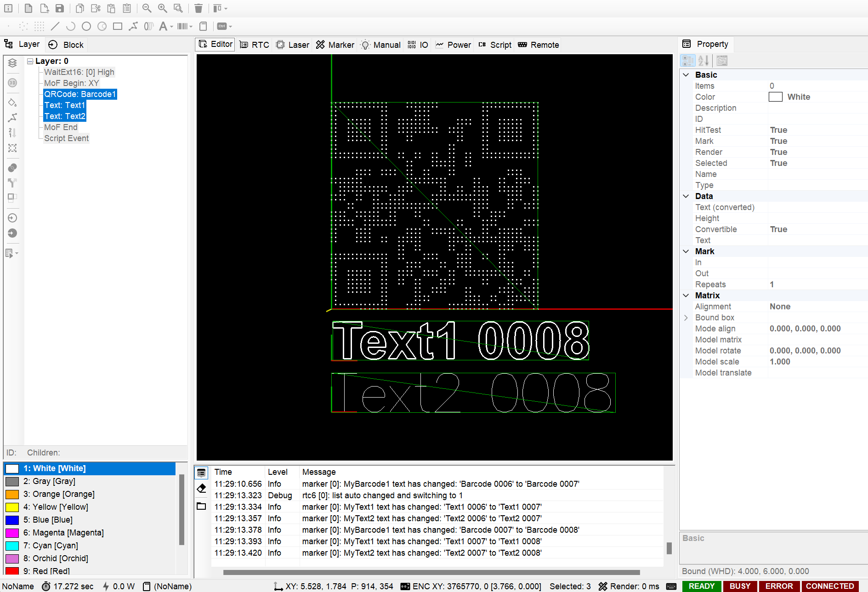Clear the log with eraser icon
868x592 pixels.
[x=201, y=489]
